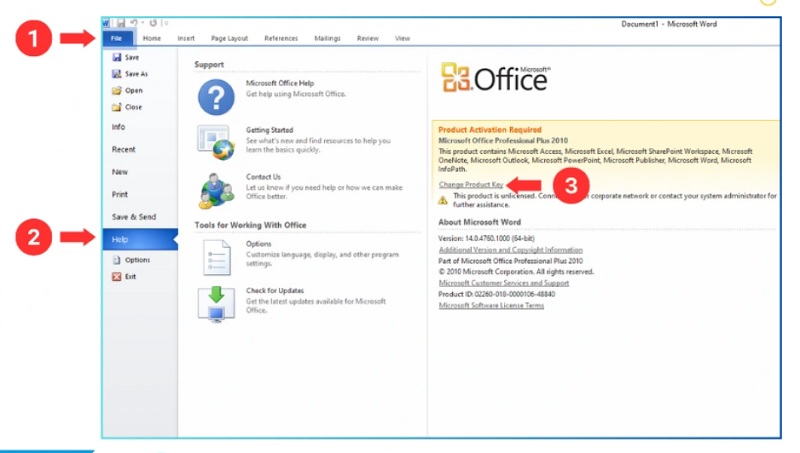Click the blue question mark Help icon
The height and width of the screenshot is (453, 800).
216,97
